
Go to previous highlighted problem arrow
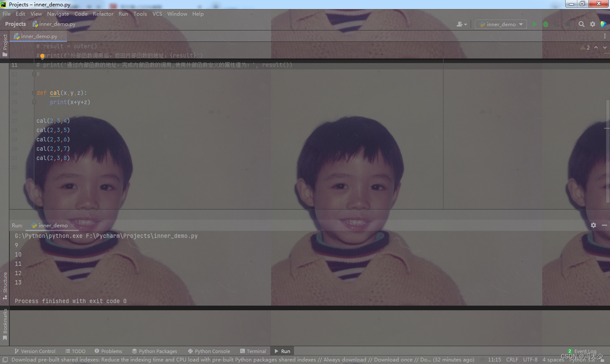click(x=596, y=47)
